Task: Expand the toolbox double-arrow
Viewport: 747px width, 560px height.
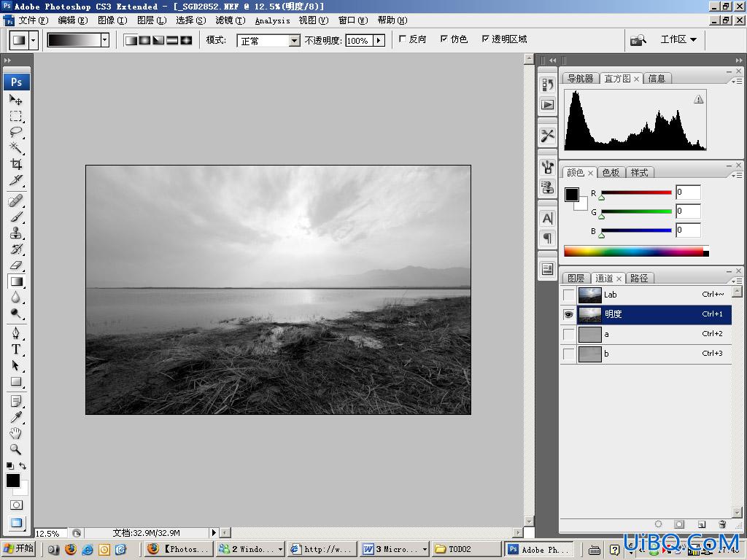Action: pyautogui.click(x=7, y=60)
